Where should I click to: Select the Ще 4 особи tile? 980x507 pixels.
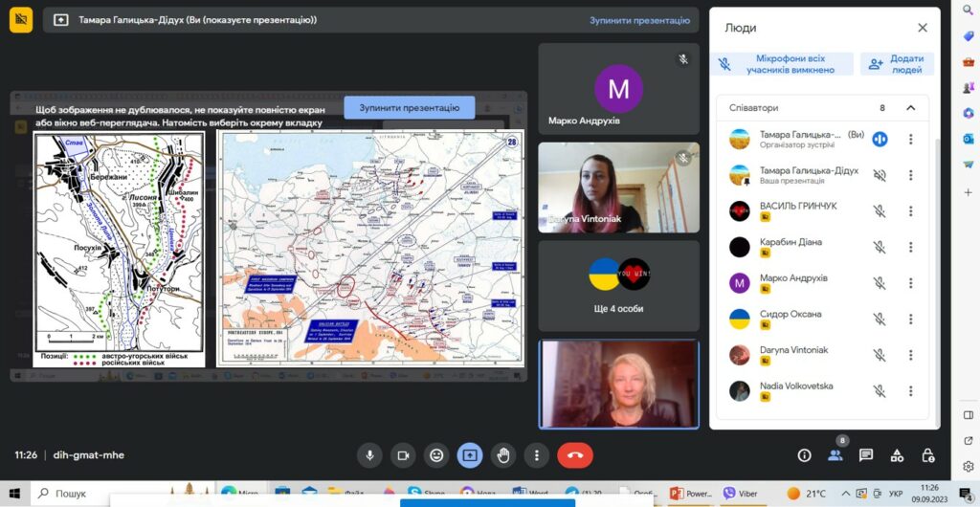(618, 284)
